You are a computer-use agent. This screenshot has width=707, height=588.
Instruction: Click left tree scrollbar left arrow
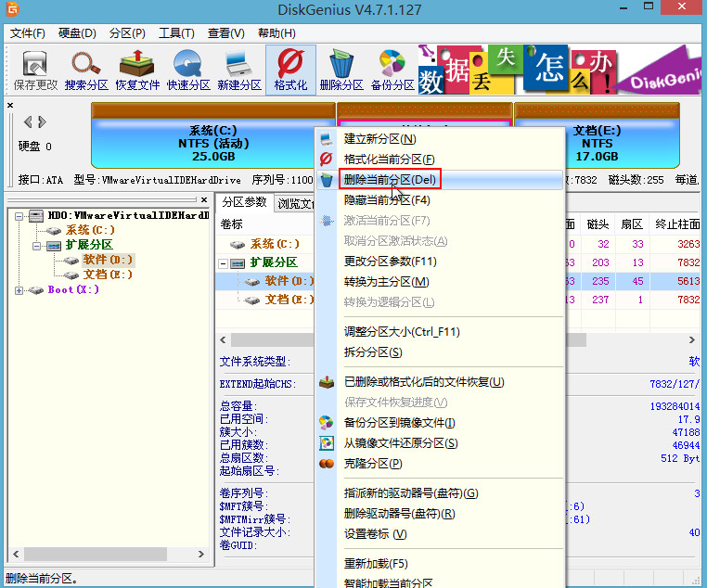[x=16, y=554]
